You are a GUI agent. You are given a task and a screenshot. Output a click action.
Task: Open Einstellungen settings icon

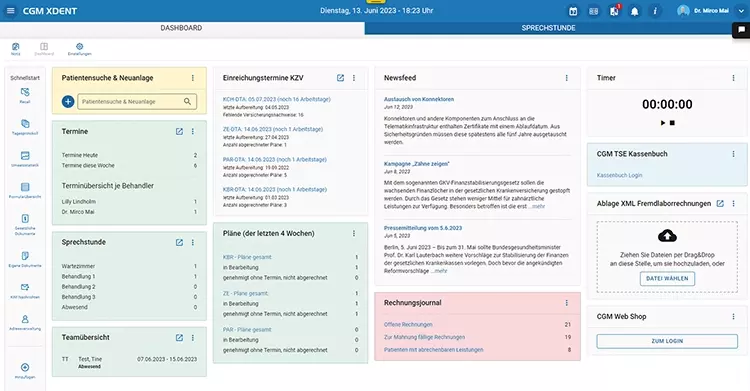pos(79,49)
